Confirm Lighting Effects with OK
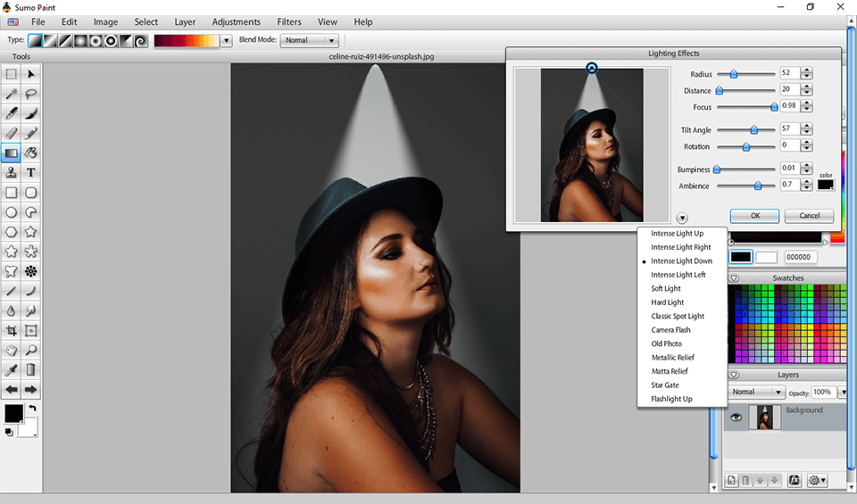The image size is (857, 504). (x=755, y=216)
